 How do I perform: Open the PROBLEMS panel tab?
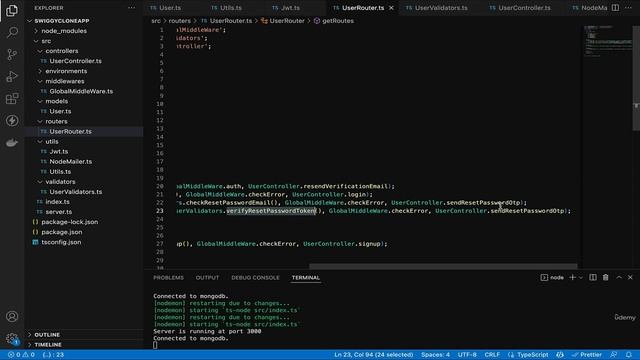(168, 278)
